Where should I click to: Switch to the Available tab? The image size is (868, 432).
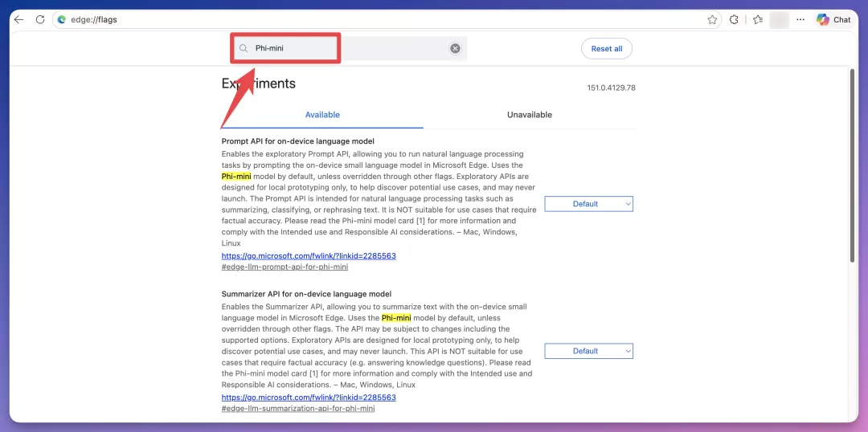[x=322, y=115]
